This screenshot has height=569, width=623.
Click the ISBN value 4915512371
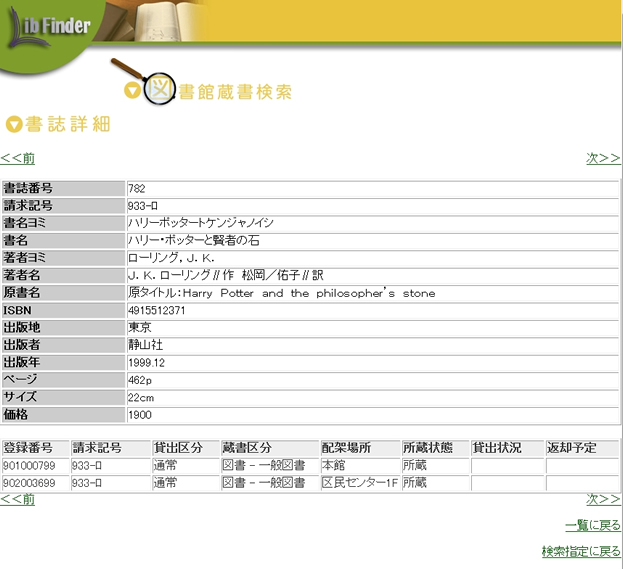(x=157, y=310)
